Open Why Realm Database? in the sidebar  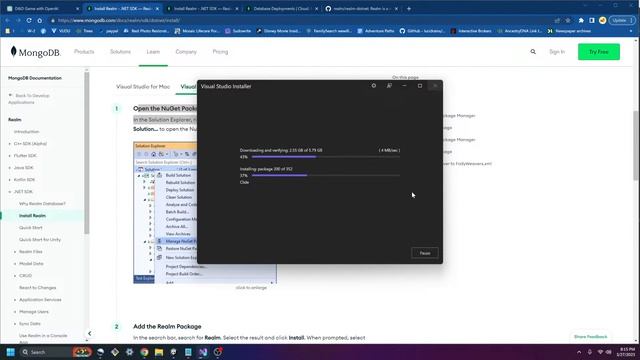pyautogui.click(x=42, y=204)
